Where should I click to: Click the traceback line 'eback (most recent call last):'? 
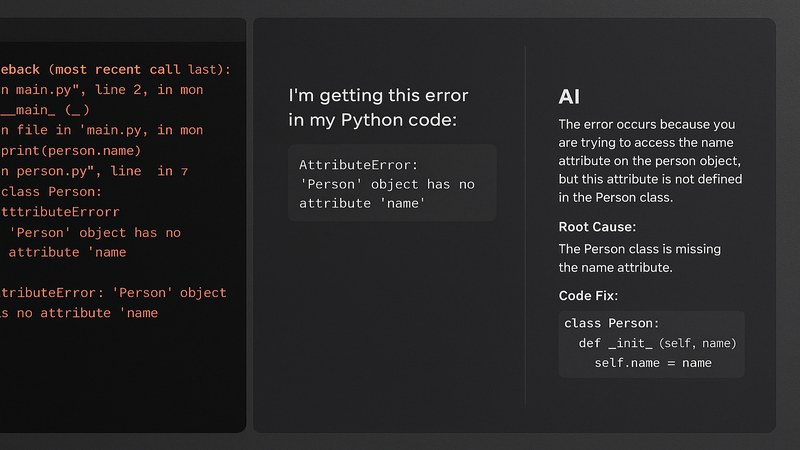[115, 69]
